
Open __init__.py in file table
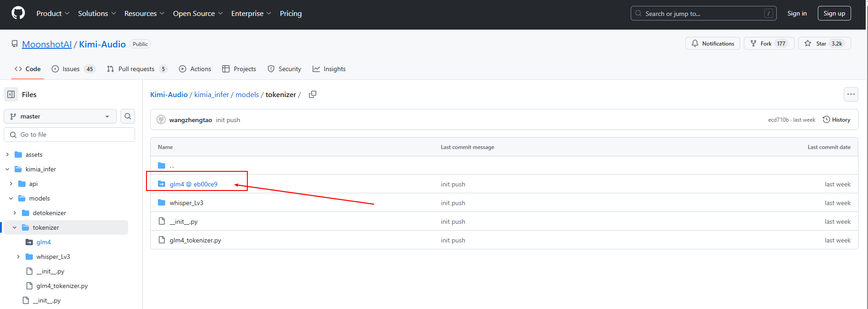click(x=183, y=221)
